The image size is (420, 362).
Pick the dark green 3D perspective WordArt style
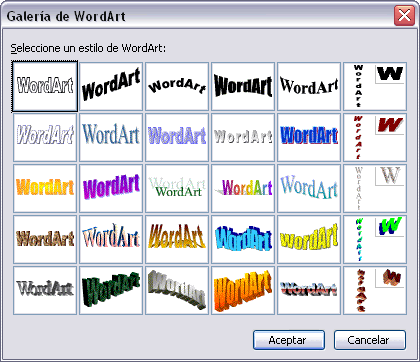pyautogui.click(x=111, y=290)
